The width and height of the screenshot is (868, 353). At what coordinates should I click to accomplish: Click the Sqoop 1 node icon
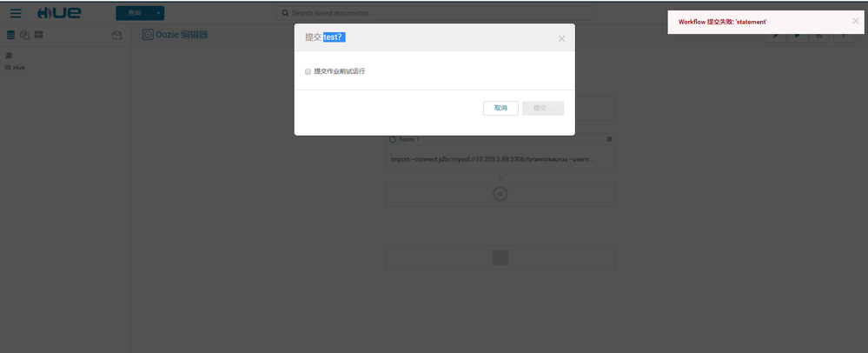tap(393, 140)
